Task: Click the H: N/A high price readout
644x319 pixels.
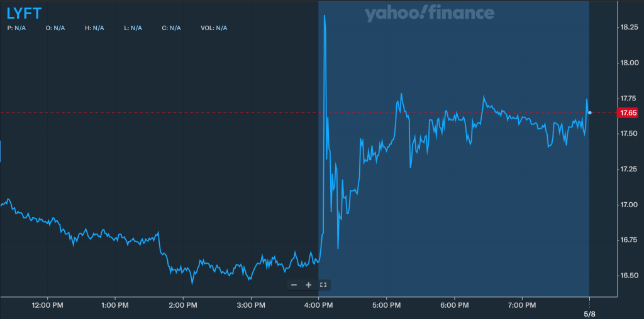Action: 94,28
